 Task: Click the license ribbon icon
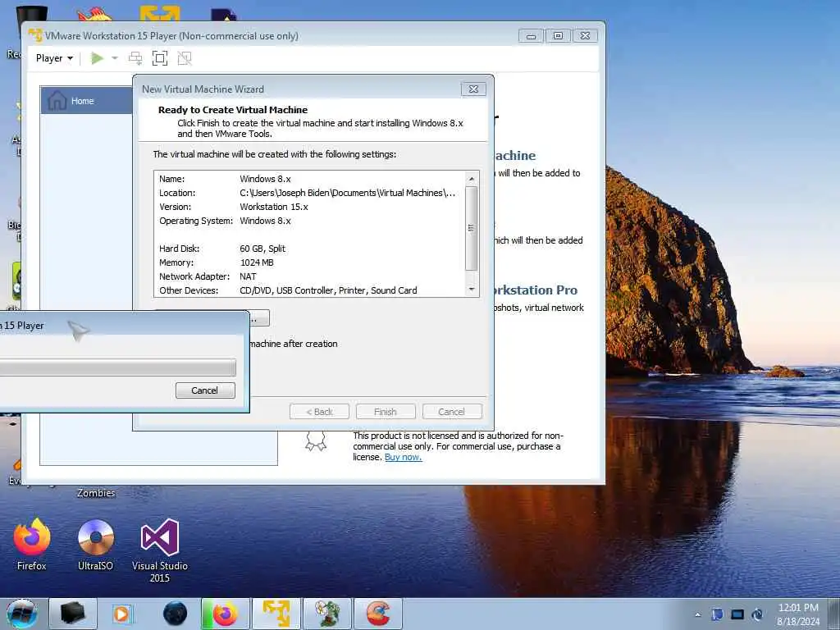click(316, 441)
